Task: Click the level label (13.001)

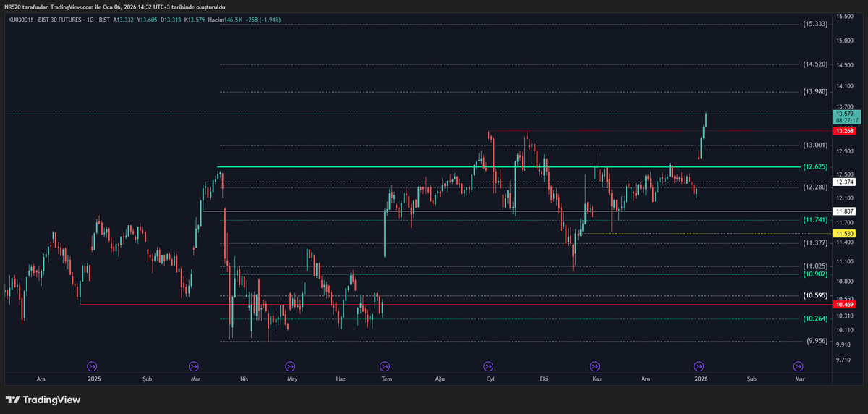Action: pyautogui.click(x=815, y=145)
